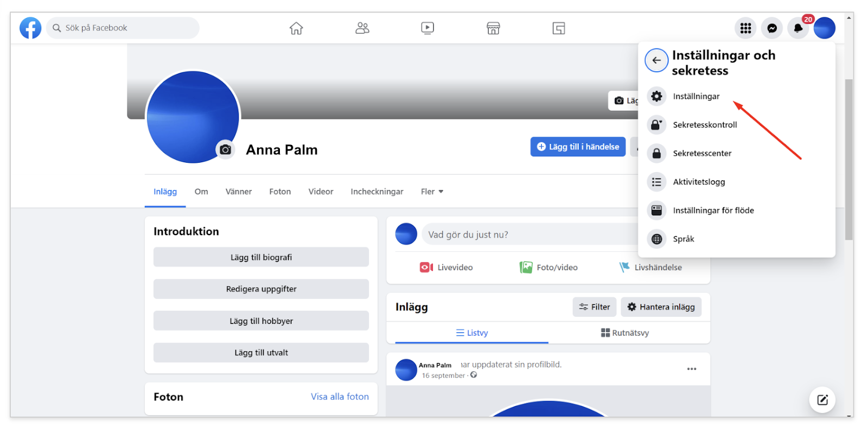Open Inställningar menu entry
This screenshot has width=868, height=433.
pyautogui.click(x=737, y=96)
